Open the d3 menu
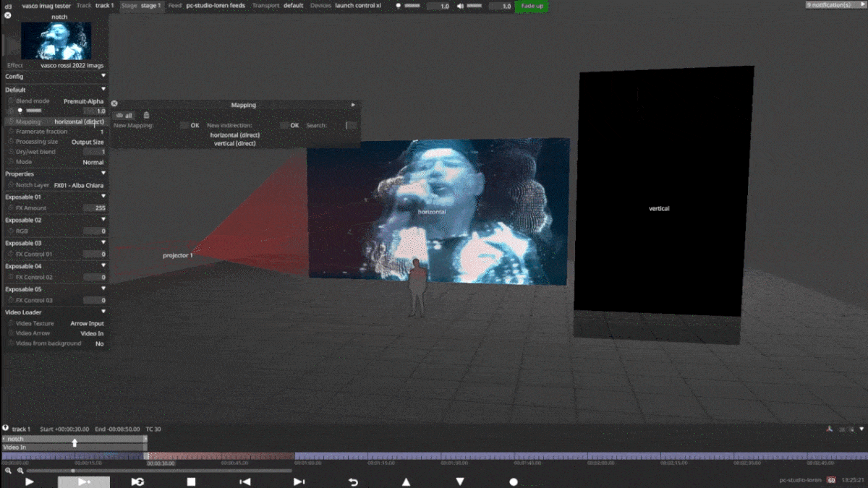This screenshot has width=868, height=488. pos(8,5)
